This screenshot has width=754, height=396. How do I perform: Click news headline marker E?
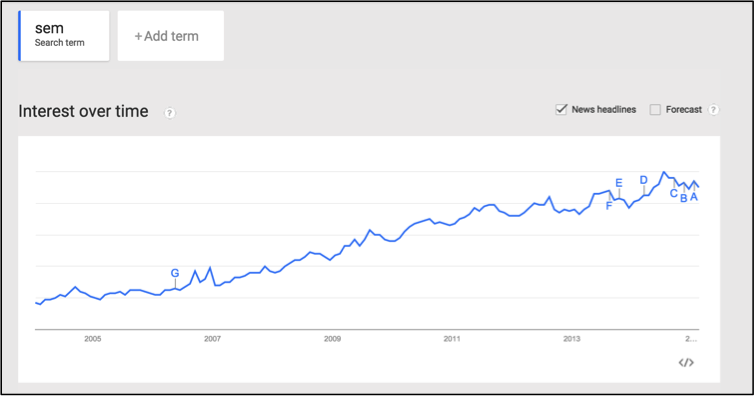coord(619,183)
